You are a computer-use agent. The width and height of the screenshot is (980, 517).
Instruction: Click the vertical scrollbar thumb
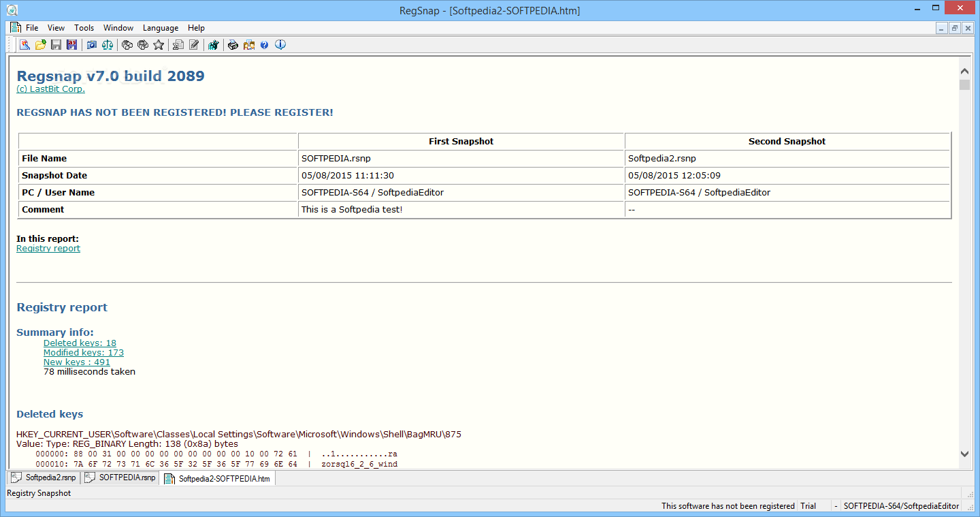pos(964,84)
